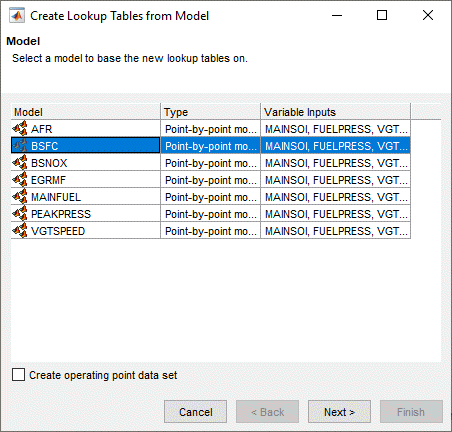Click the Type cell for BSFC
452x432 pixels.
pos(210,146)
